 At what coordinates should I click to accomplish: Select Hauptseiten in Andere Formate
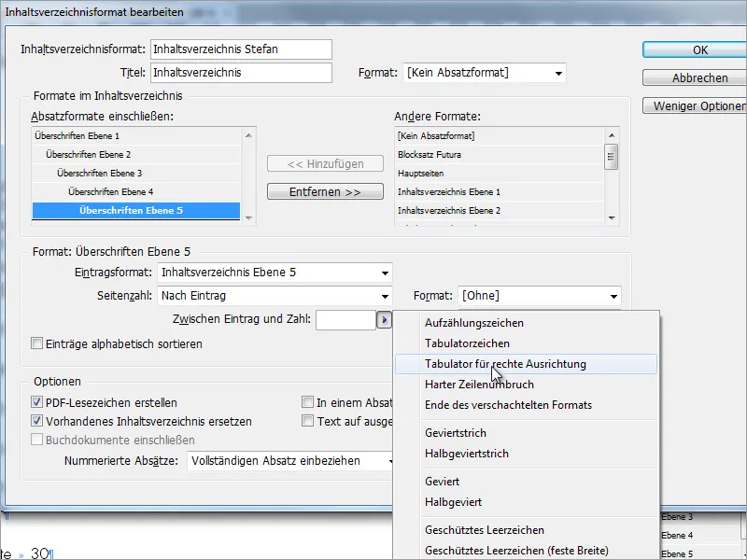point(500,173)
